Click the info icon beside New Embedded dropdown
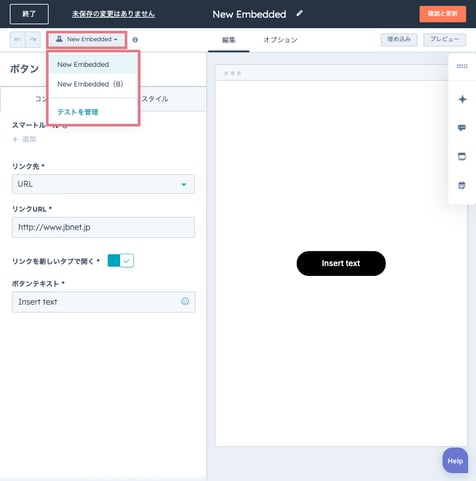 135,40
